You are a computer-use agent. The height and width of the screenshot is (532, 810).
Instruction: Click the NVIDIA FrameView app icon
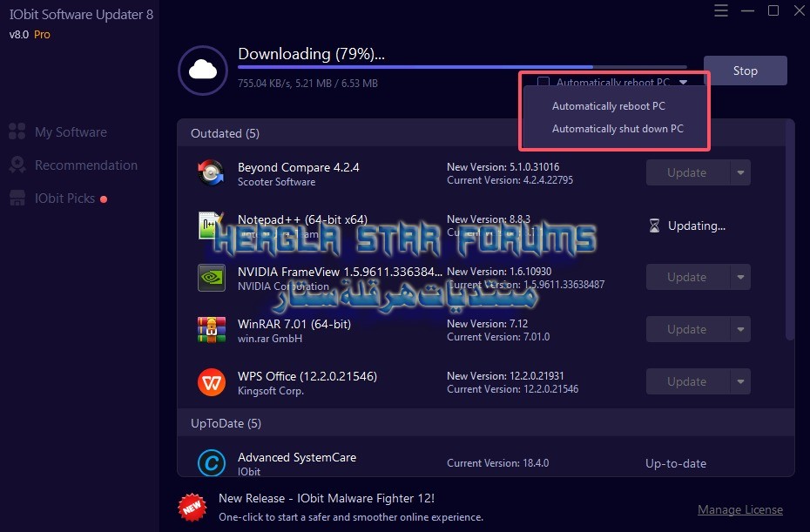coord(211,278)
